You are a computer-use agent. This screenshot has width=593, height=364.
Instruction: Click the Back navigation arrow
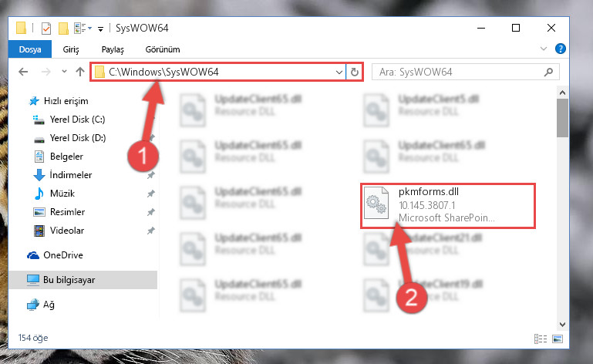(x=23, y=72)
